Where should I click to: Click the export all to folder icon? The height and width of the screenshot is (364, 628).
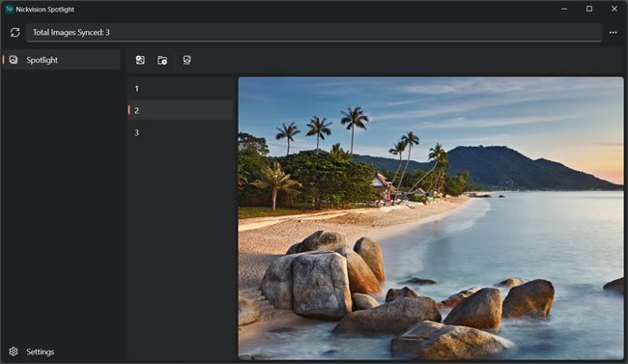[x=162, y=60]
